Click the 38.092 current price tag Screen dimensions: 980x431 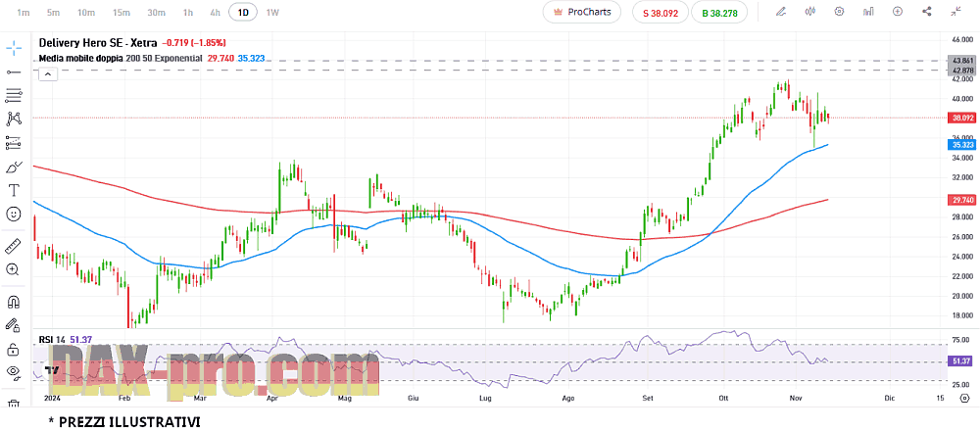[962, 118]
